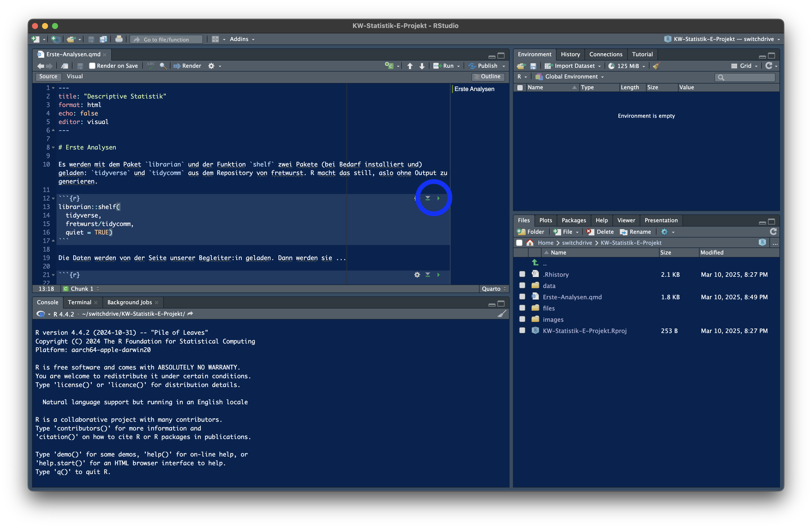
Task: Expand the Publish dropdown arrow
Action: tap(503, 66)
